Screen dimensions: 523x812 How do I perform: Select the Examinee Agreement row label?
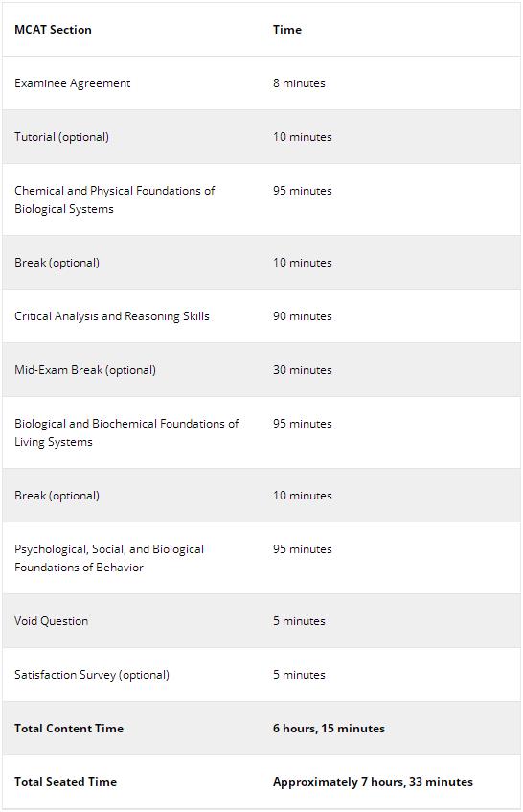(73, 83)
